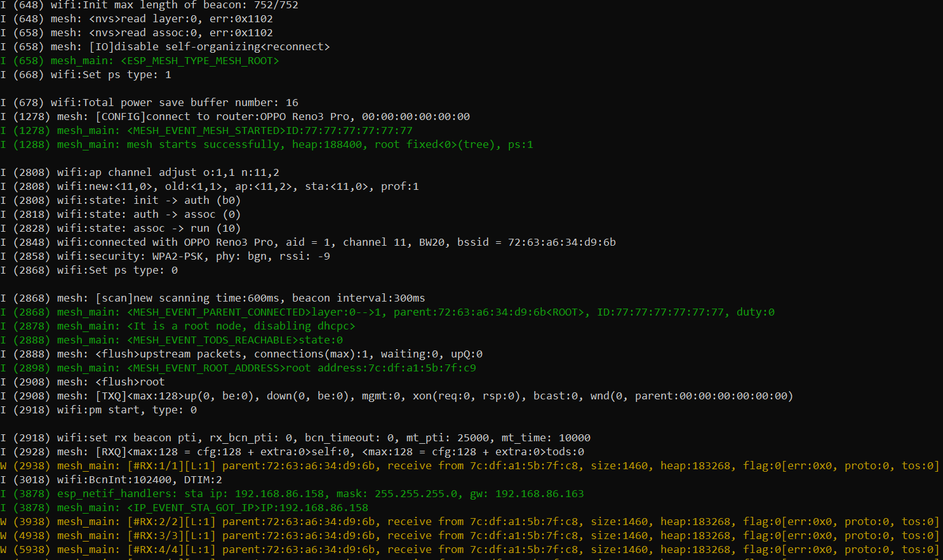The image size is (943, 560).
Task: Click the 'wifi:Set ps type: 1' line
Action: [x=86, y=75]
